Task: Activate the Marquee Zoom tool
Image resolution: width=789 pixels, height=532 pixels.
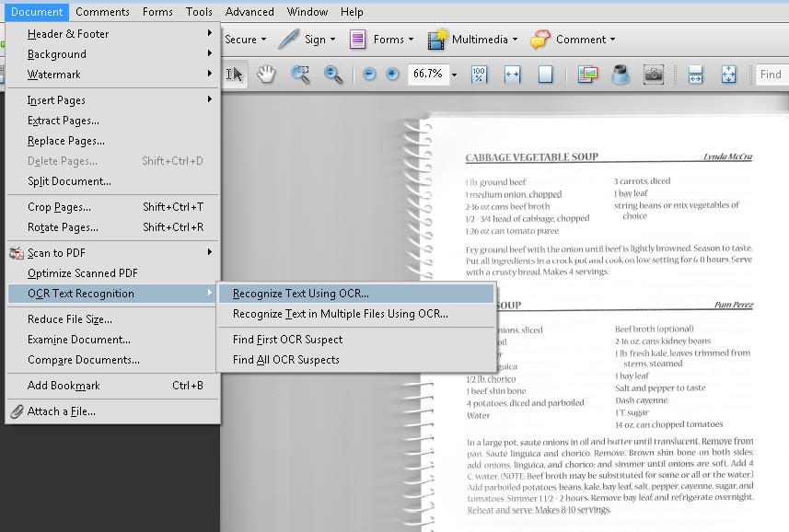Action: coord(300,75)
